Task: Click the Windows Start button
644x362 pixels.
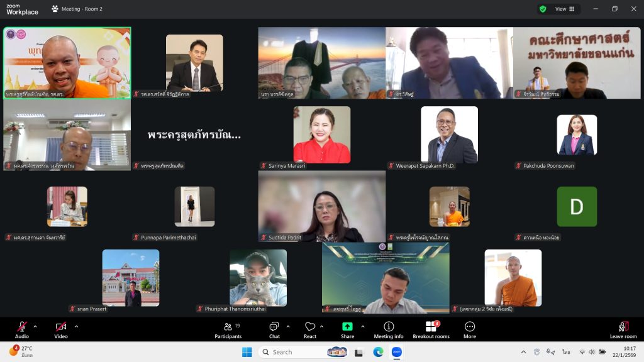Action: coord(247,352)
